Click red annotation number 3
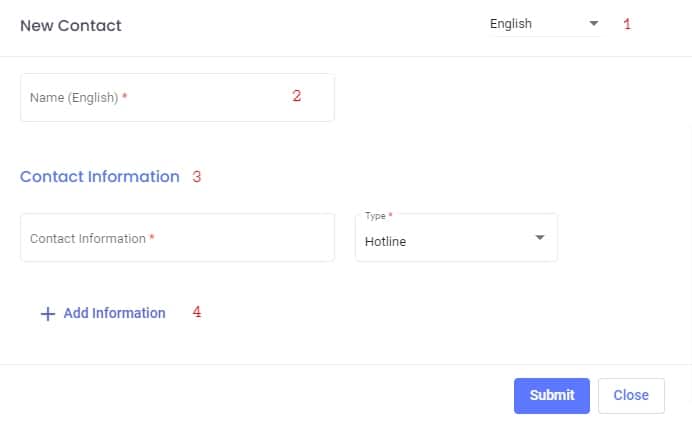Screen dimensions: 692x423 197,177
